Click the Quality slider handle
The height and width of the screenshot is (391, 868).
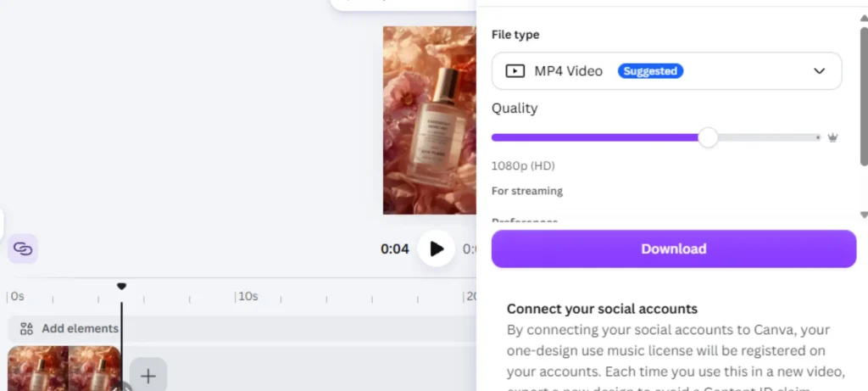pos(708,137)
